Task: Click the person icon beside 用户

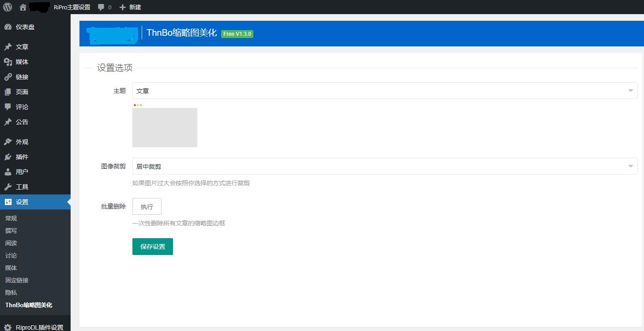Action: 8,172
